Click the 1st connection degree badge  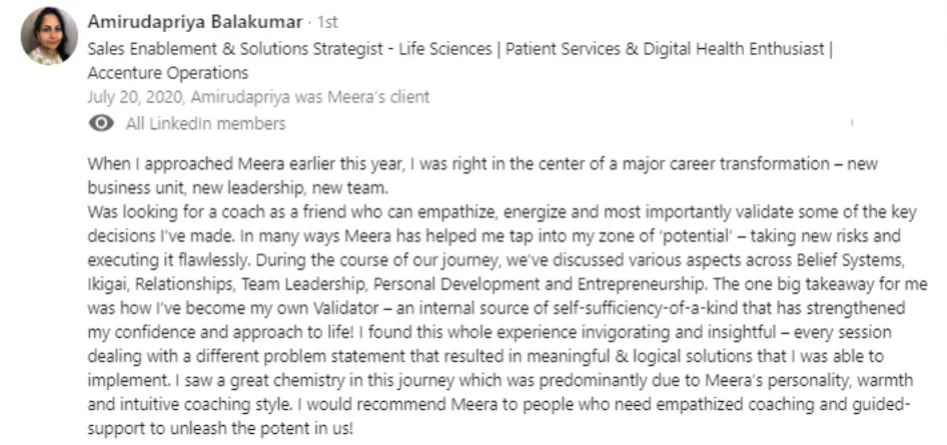click(328, 22)
